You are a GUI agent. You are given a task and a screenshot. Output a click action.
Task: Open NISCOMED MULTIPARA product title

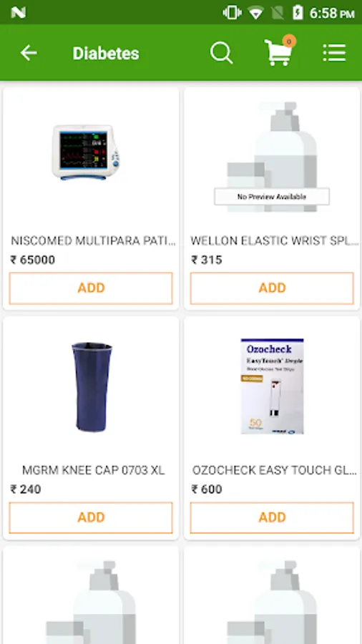tap(93, 240)
